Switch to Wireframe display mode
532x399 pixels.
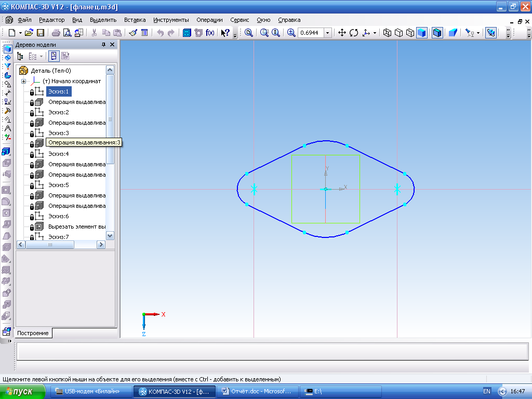(x=387, y=33)
